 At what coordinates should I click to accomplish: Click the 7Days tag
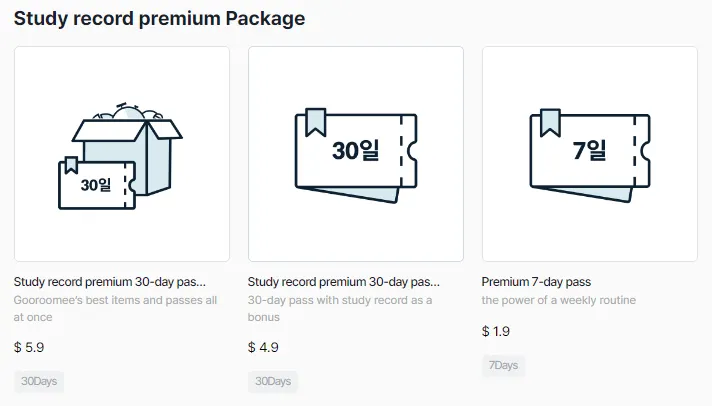point(503,365)
